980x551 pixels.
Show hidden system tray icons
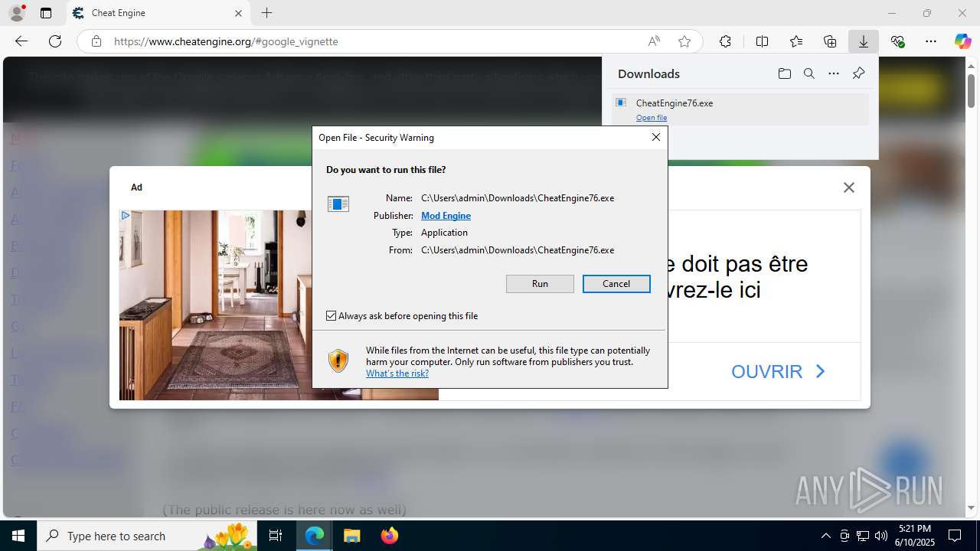pyautogui.click(x=825, y=536)
